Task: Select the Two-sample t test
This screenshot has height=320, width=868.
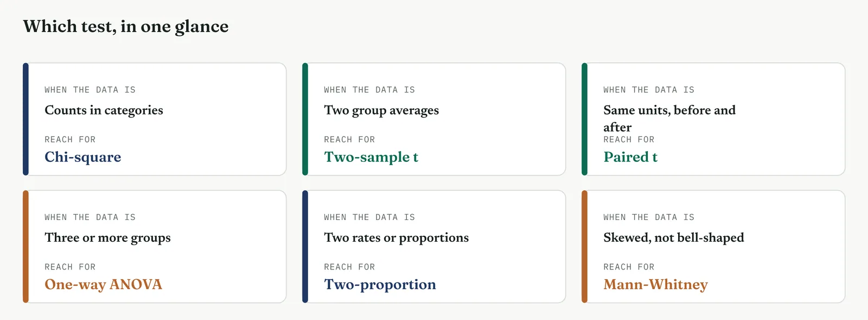Action: [371, 157]
